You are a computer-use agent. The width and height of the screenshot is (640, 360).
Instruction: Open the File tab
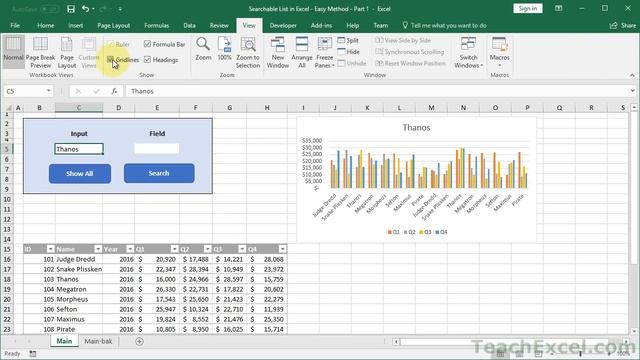15,25
